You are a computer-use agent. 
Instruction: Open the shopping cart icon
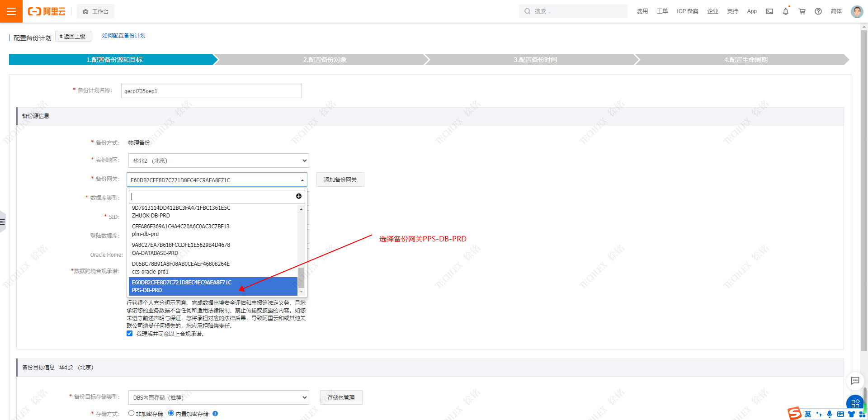point(802,11)
